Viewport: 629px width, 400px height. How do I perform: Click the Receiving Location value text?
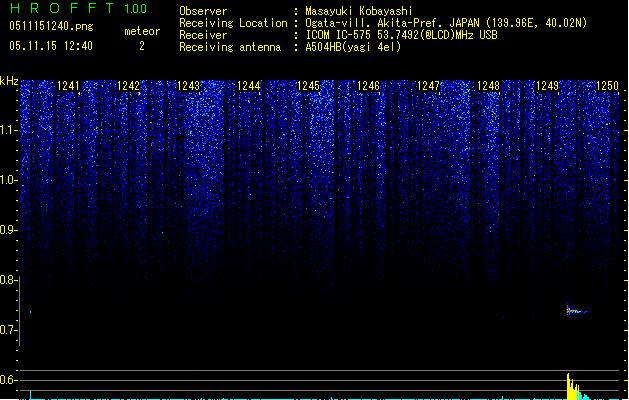click(x=446, y=23)
